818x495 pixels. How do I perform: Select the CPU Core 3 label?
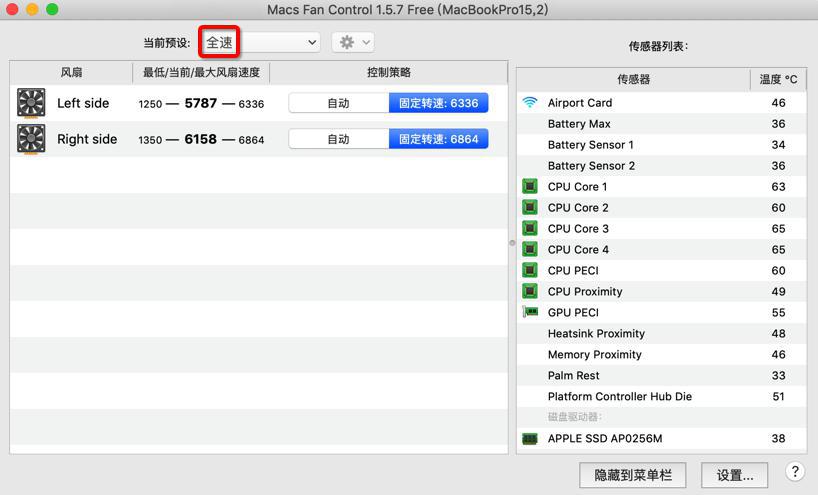(578, 228)
